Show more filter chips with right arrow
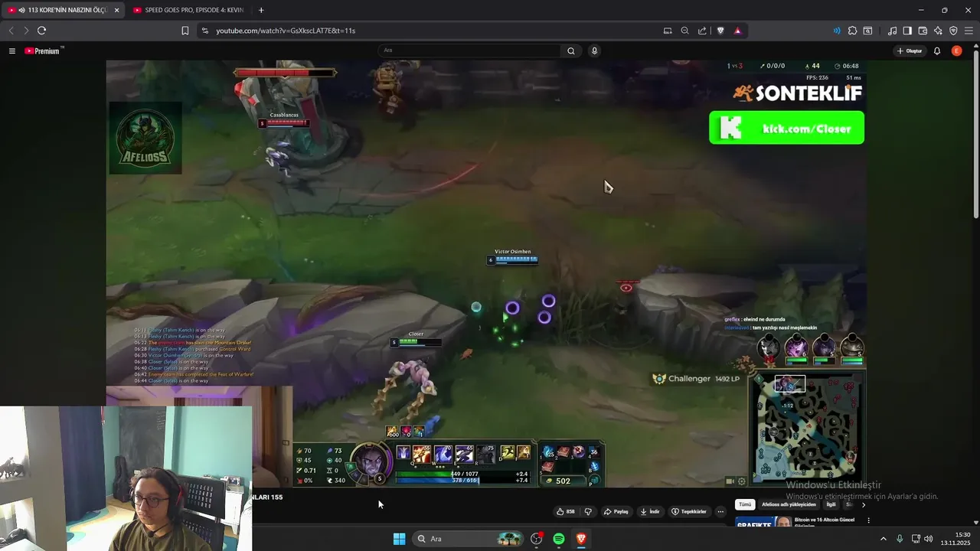 point(864,504)
